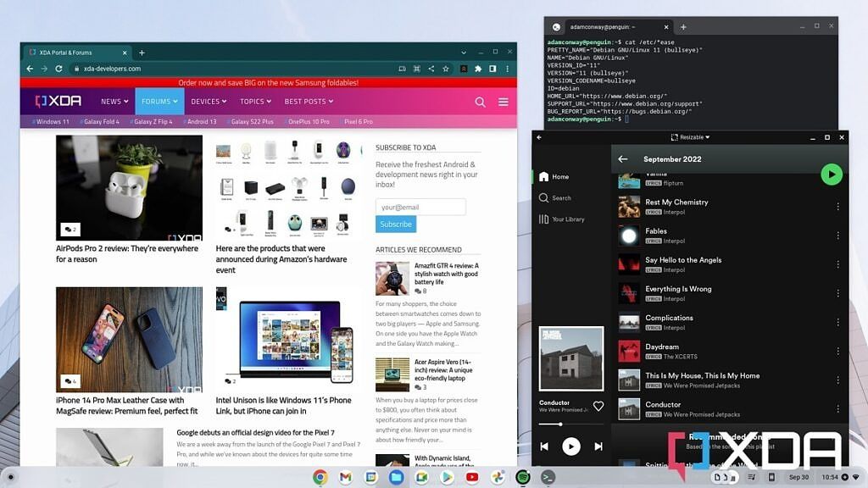Skip to the next track in Spotify
868x488 pixels.
click(597, 446)
